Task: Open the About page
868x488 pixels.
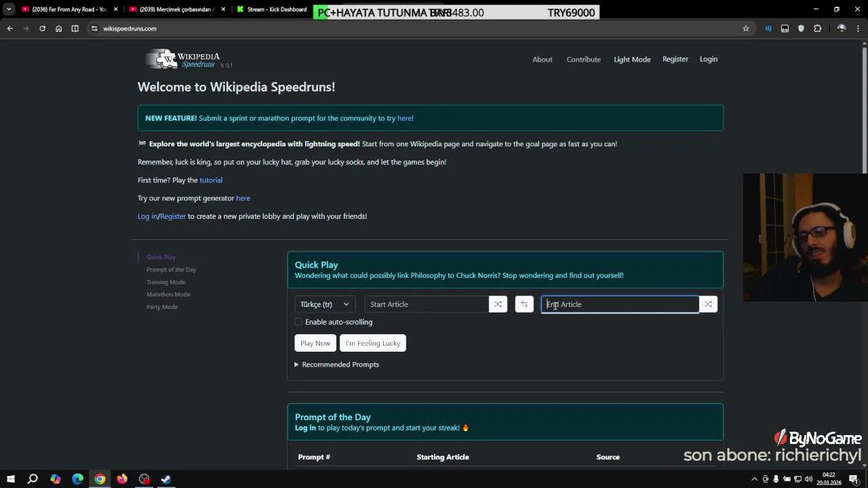Action: pos(542,60)
